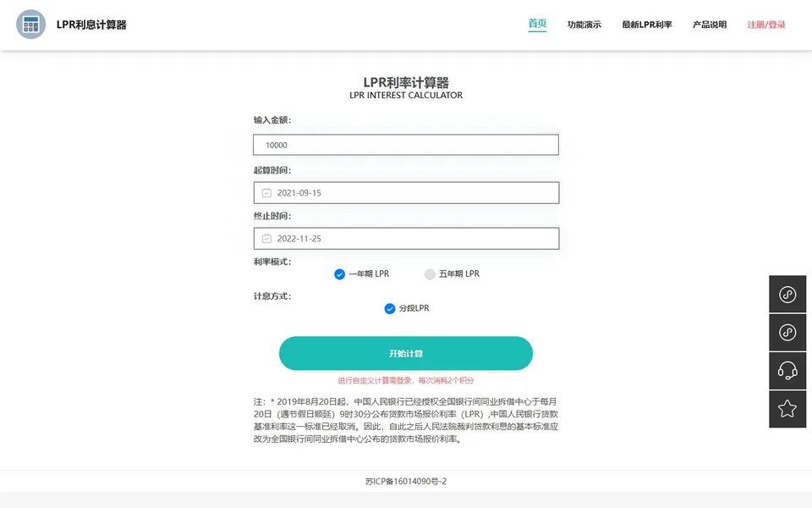Image resolution: width=812 pixels, height=508 pixels.
Task: Click the 输入金额 input field with 10000
Action: pos(406,145)
